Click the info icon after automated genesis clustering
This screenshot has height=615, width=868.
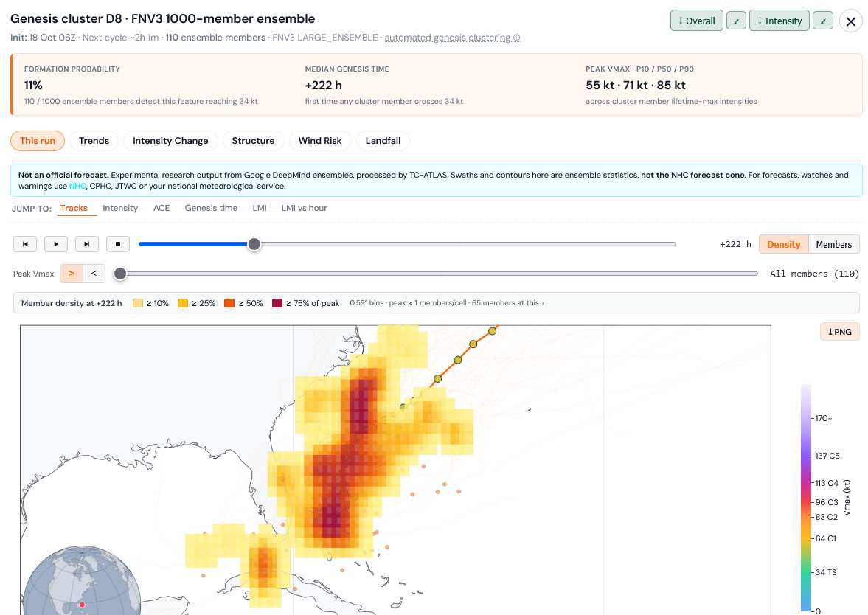(x=516, y=38)
